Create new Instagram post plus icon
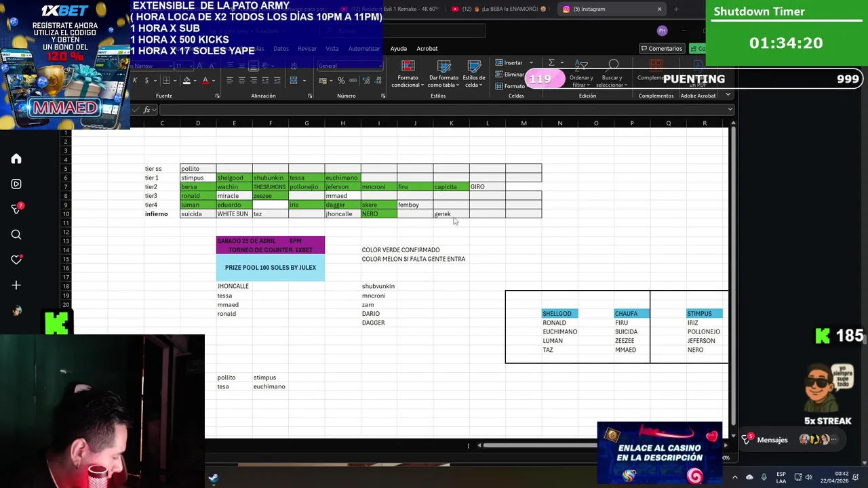The image size is (868, 488). 16,285
